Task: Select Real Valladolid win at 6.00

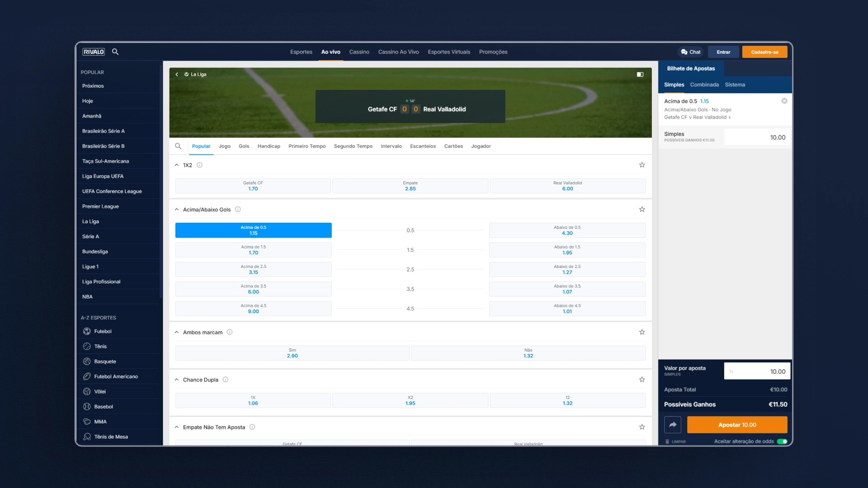Action: 567,186
